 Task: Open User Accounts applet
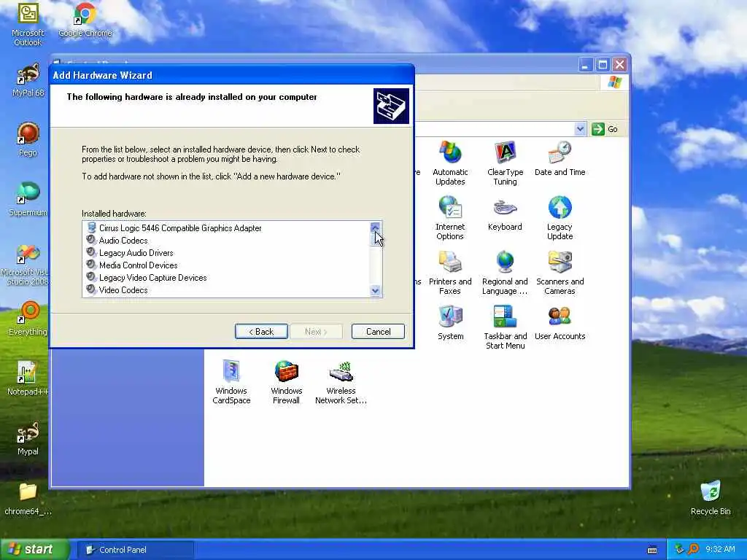[560, 322]
